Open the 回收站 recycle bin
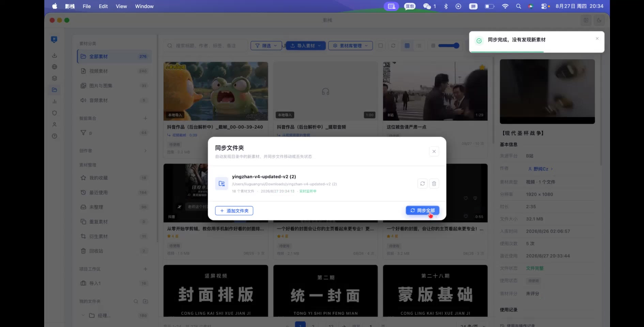Image resolution: width=644 pixels, height=327 pixels. (x=114, y=251)
